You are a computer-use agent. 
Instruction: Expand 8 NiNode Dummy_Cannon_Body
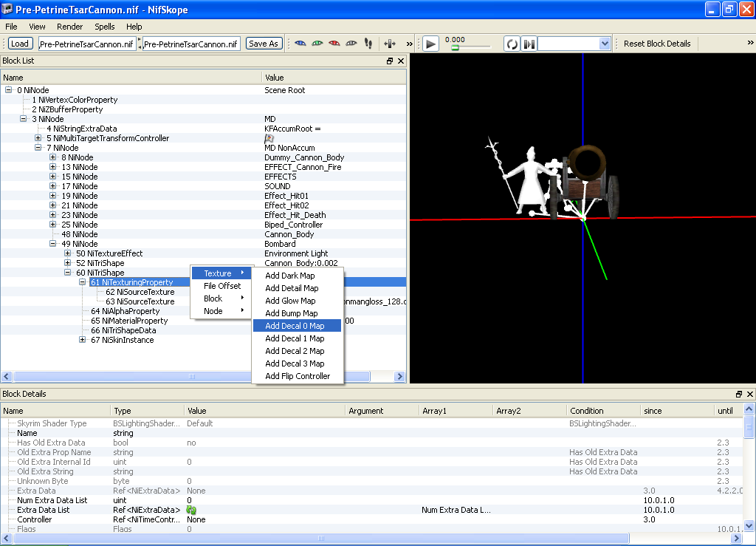pos(53,157)
